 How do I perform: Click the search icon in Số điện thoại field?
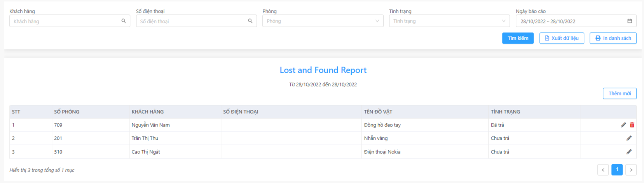pos(250,21)
